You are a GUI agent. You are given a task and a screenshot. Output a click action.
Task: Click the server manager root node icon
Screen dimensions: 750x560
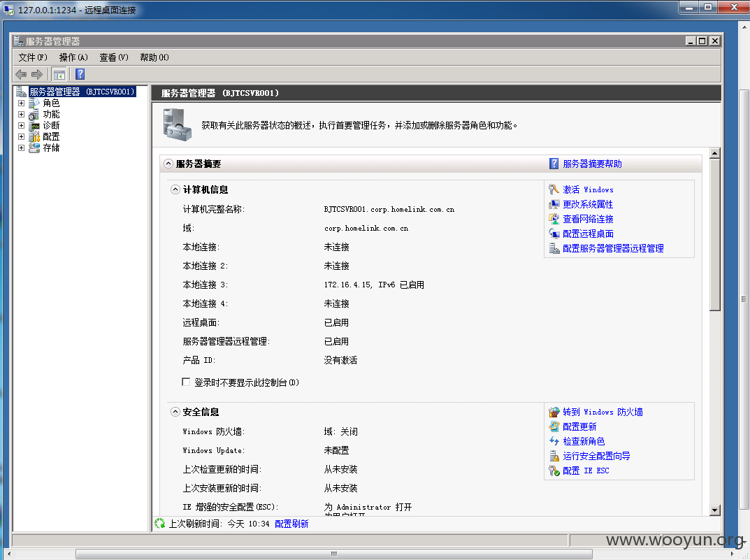[21, 92]
